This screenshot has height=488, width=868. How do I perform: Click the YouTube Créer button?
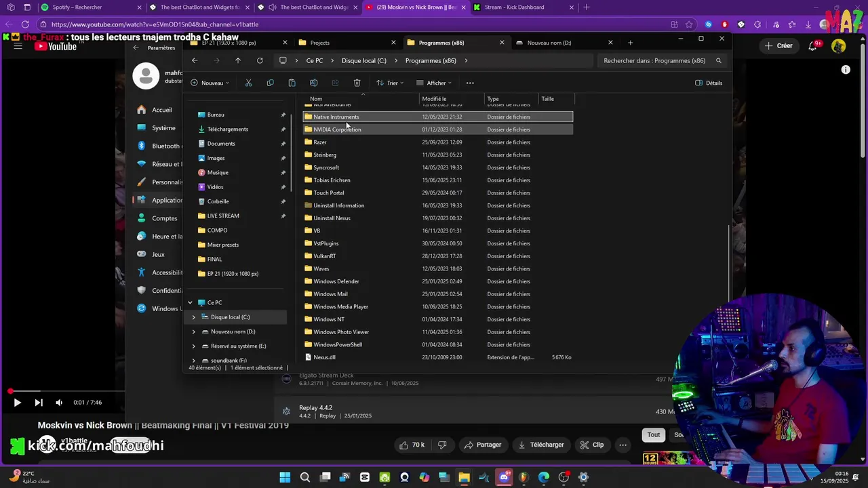click(778, 45)
